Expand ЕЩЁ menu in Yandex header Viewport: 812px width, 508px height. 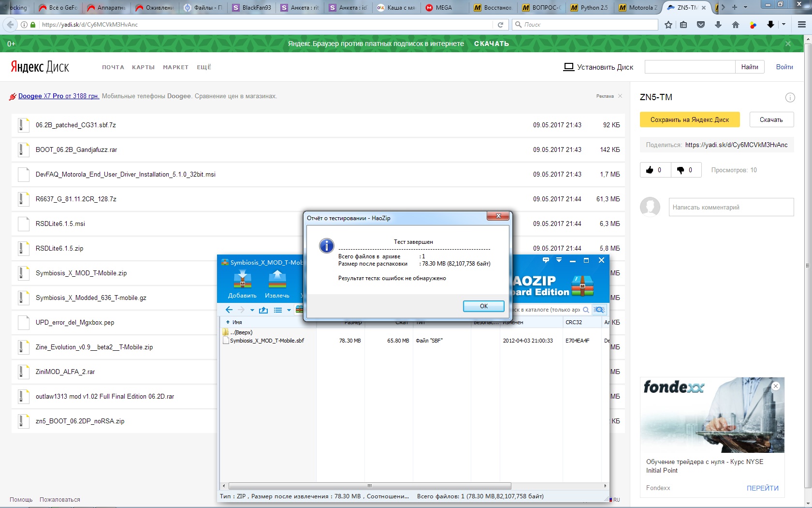pyautogui.click(x=204, y=67)
